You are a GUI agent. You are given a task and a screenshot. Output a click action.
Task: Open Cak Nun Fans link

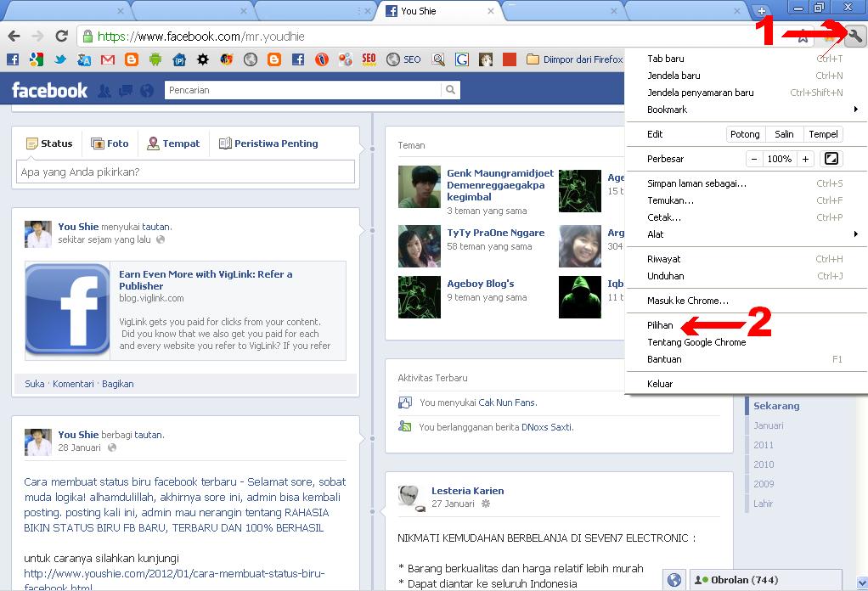pos(507,402)
